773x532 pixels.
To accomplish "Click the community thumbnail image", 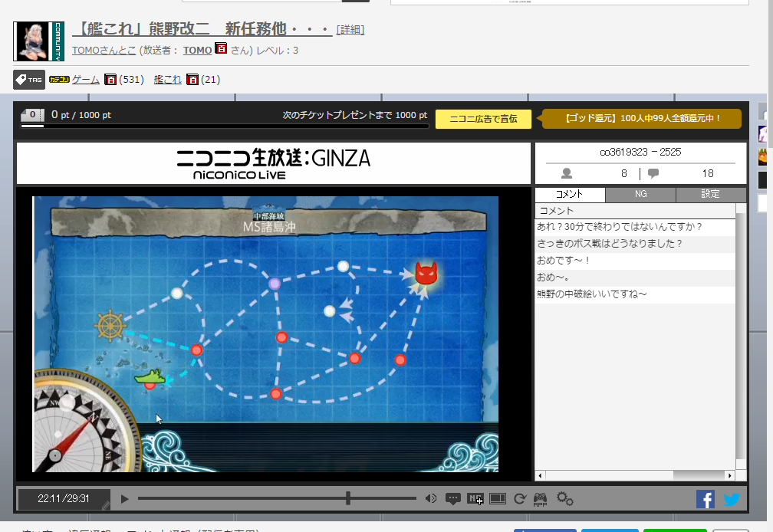I will point(38,41).
